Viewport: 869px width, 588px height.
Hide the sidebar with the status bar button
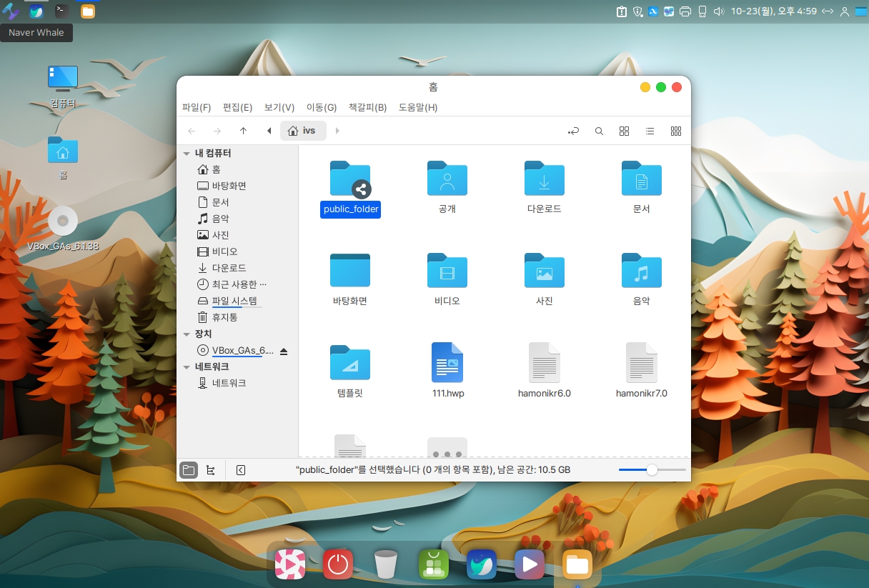click(x=241, y=470)
